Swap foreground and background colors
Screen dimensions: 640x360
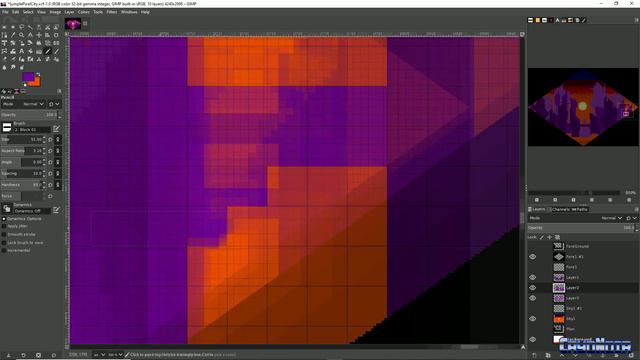38,74
